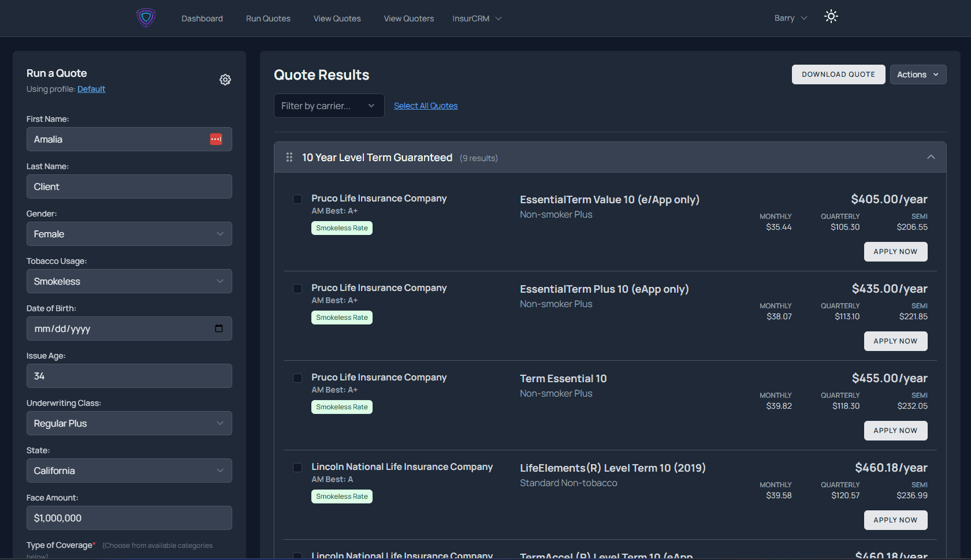
Task: Click the shield logo icon
Action: pyautogui.click(x=146, y=18)
